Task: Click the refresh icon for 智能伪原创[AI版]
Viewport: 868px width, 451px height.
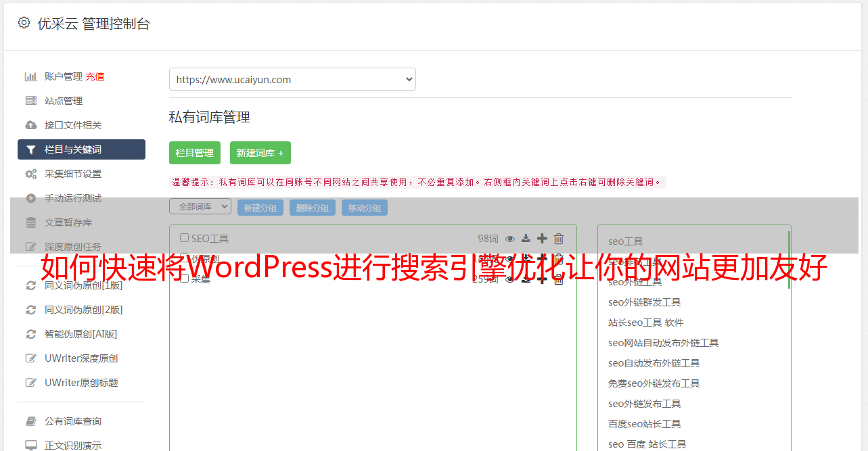Action: click(x=31, y=334)
